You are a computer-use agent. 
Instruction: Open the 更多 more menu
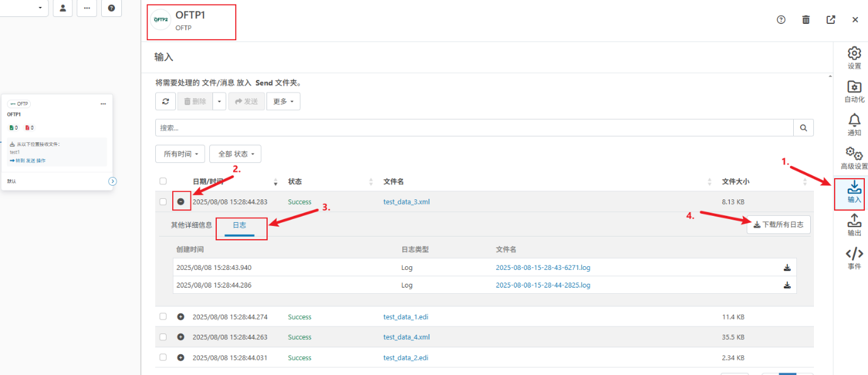click(x=283, y=101)
